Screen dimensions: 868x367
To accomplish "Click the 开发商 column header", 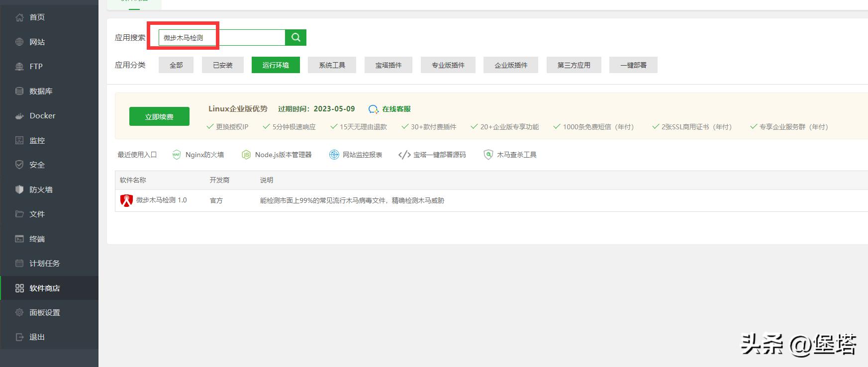I will [219, 180].
